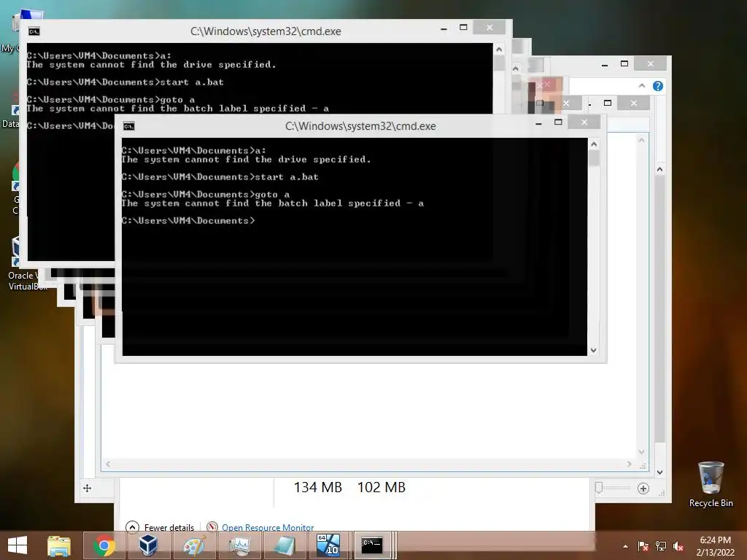
Task: Minimize the rear cmd.exe window
Action: pos(444,28)
